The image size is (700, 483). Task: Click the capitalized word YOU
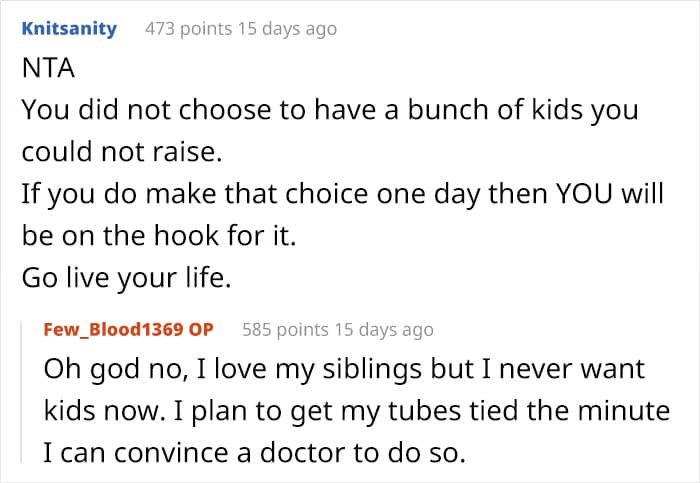[574, 194]
